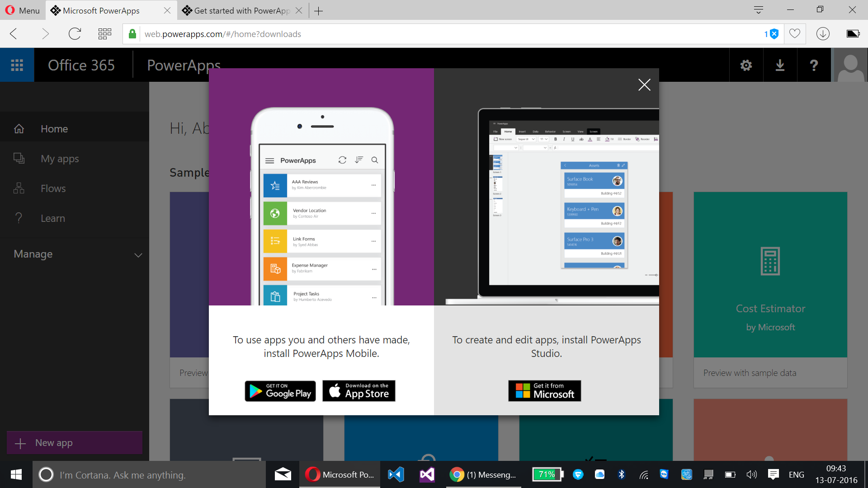Open the ad blocker shield badge
This screenshot has height=488, width=868.
[x=772, y=34]
